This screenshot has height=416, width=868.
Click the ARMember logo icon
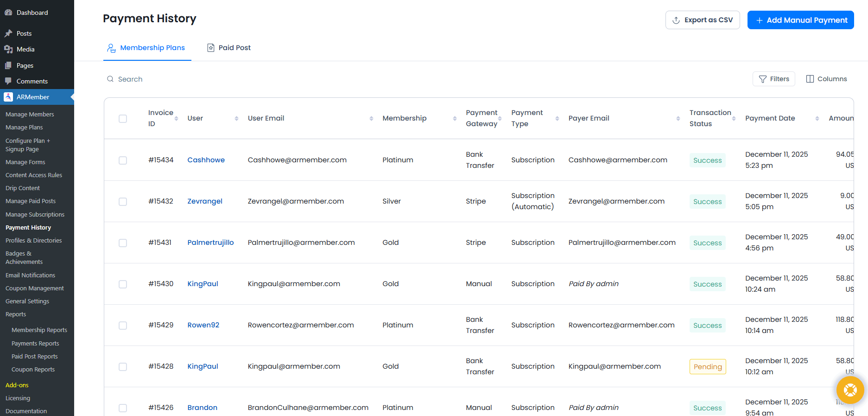[8, 97]
